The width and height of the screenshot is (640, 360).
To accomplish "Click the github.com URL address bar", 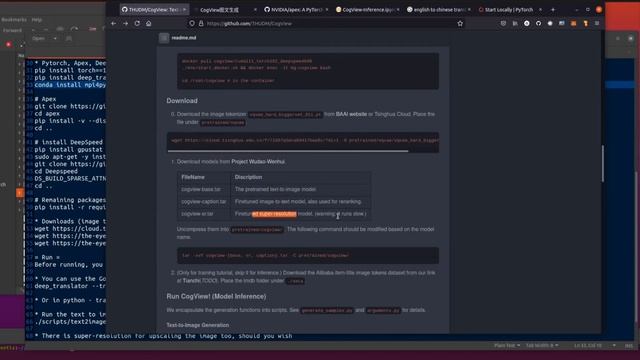I will [327, 24].
